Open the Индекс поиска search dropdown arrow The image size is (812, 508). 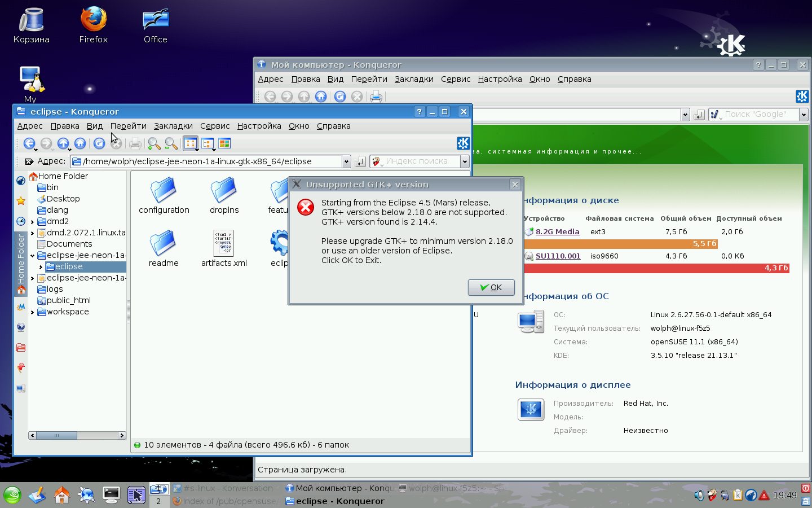coord(465,161)
